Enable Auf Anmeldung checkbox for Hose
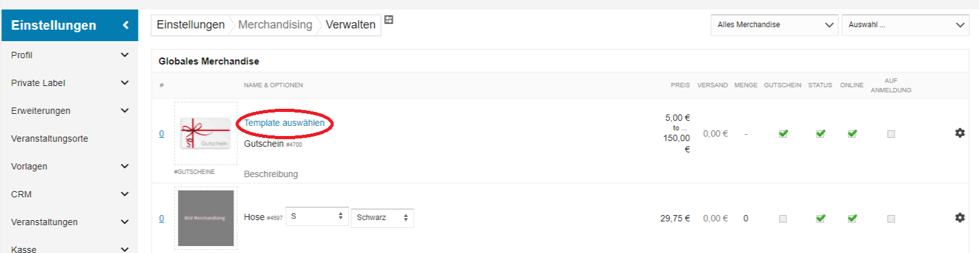The width and height of the screenshot is (980, 253). point(891,218)
